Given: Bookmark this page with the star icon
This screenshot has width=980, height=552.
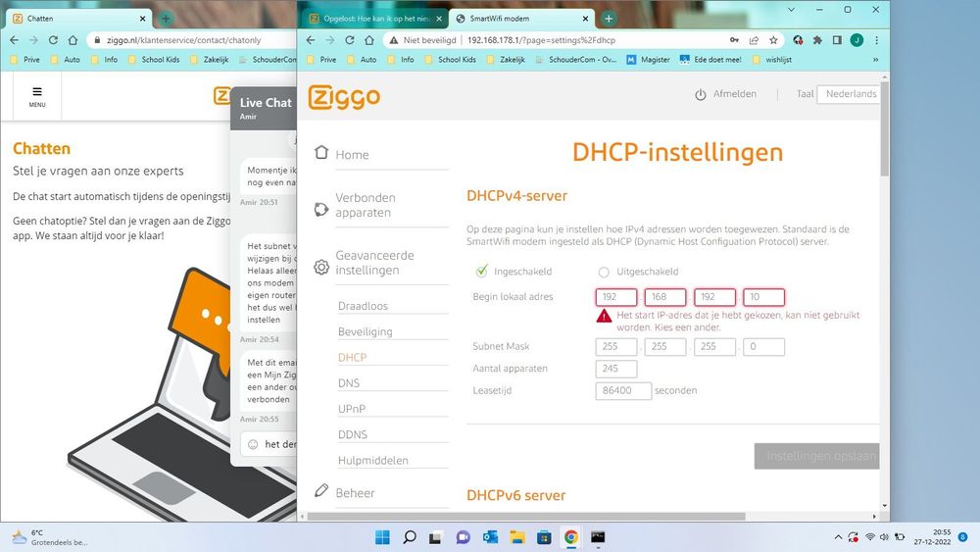Looking at the screenshot, I should coord(774,40).
